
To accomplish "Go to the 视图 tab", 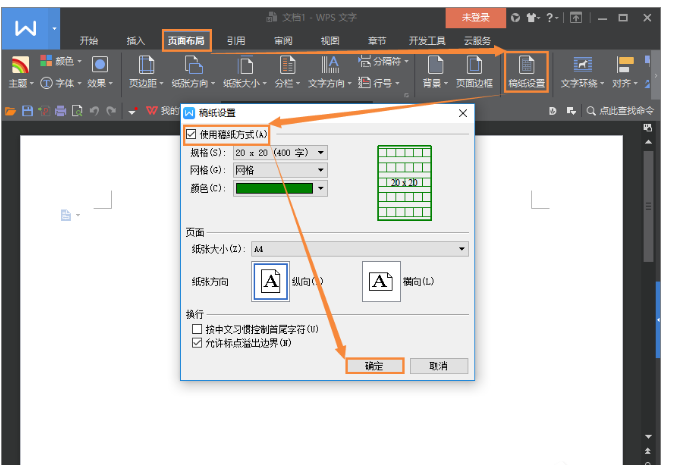I will (330, 41).
